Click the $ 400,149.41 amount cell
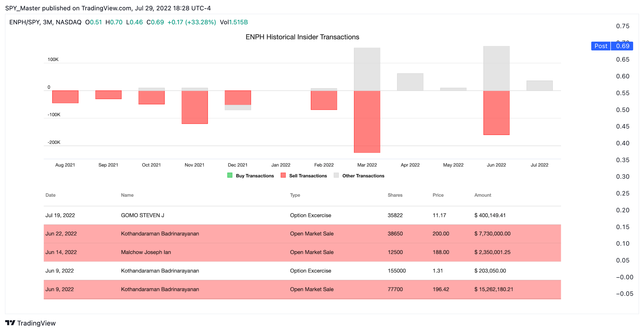The width and height of the screenshot is (644, 332). tap(490, 215)
